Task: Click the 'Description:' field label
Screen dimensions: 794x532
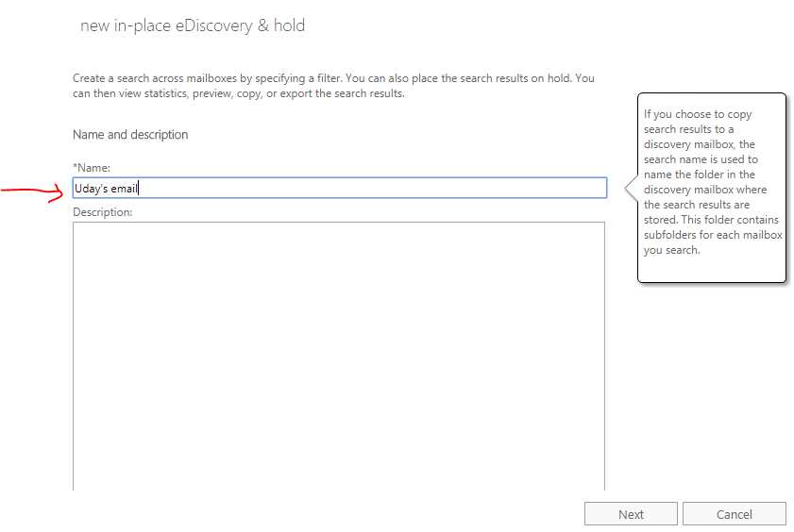Action: [102, 212]
